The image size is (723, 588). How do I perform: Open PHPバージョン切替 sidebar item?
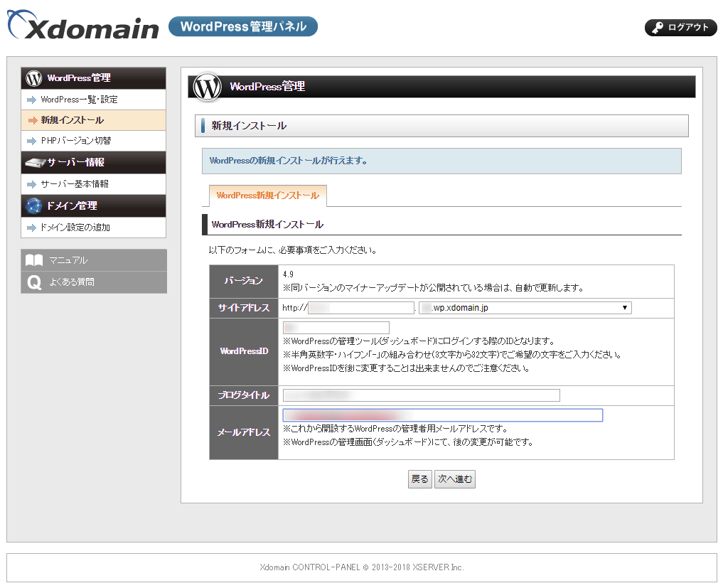click(75, 141)
